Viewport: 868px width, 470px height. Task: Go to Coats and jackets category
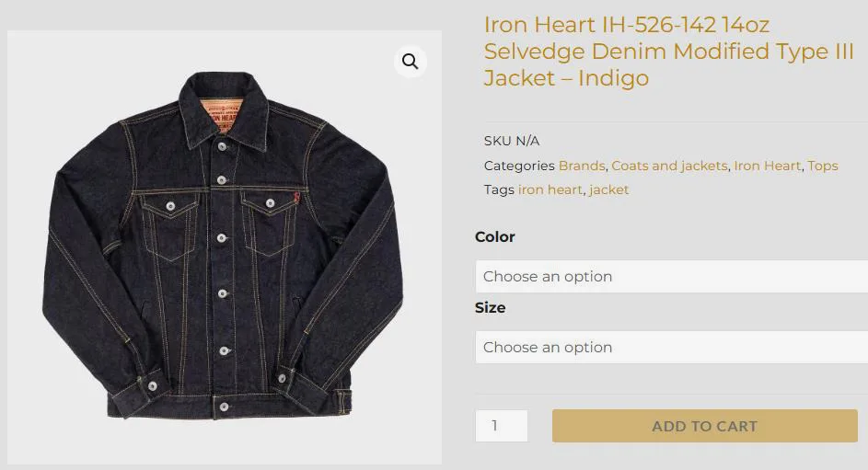point(669,166)
